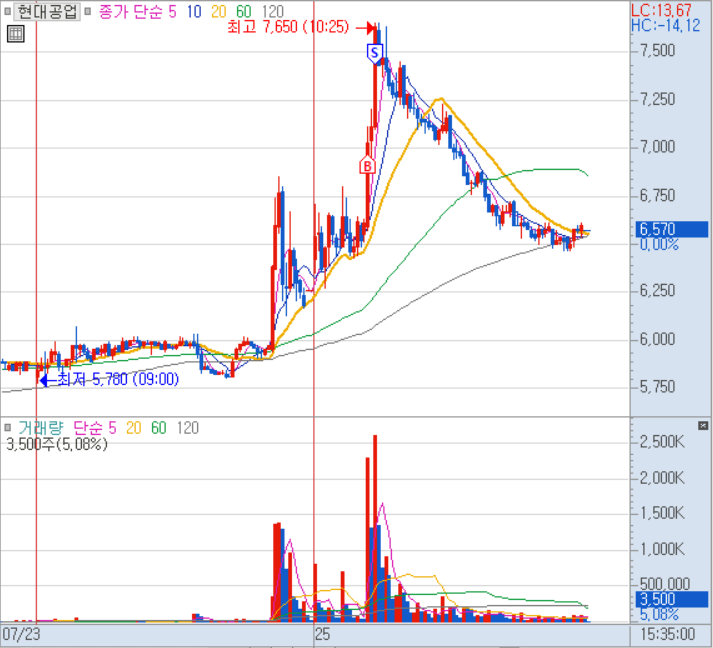Click the 최저 5,780 (09:00) low label

(x=118, y=379)
